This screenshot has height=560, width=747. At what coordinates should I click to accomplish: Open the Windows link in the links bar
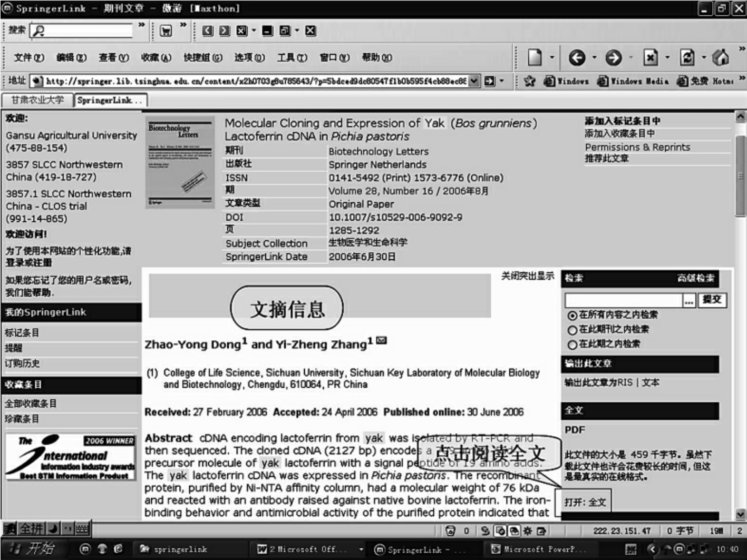[566, 81]
